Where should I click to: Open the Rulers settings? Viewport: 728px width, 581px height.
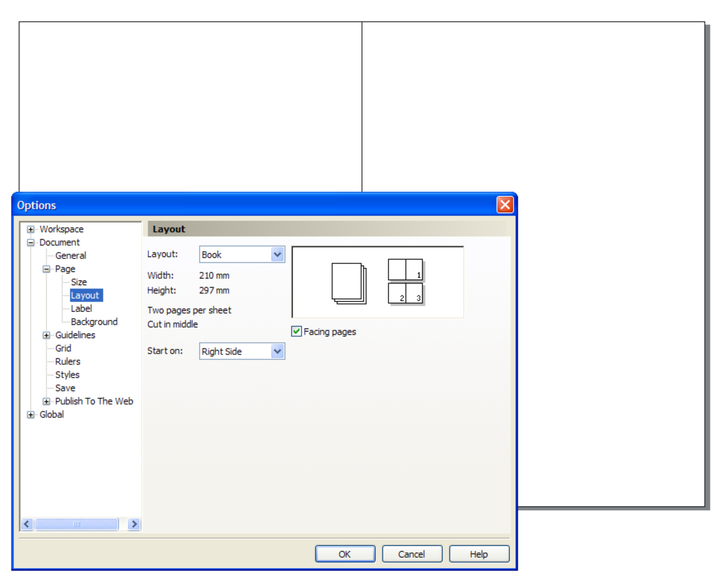point(68,362)
